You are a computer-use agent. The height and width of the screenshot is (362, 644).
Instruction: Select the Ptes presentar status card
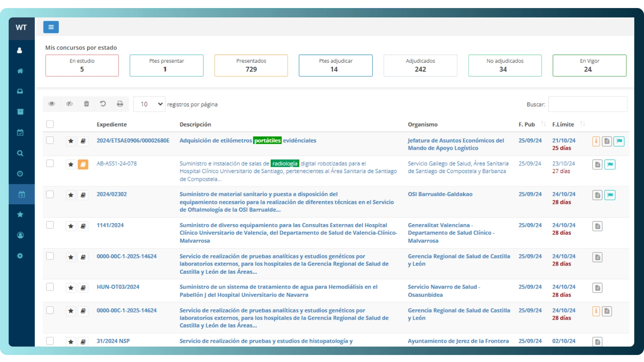167,65
